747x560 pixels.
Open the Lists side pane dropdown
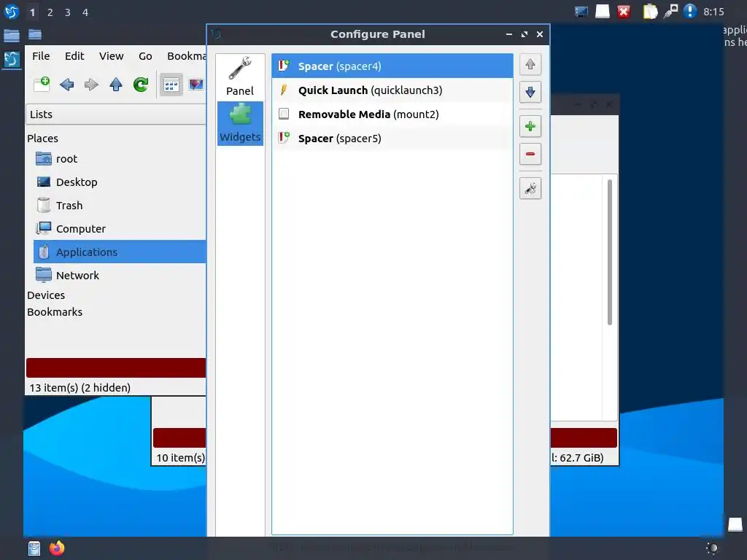pyautogui.click(x=116, y=114)
